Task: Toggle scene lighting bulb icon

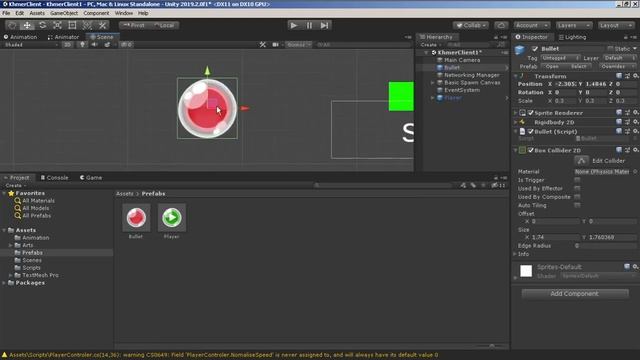Action: coord(82,44)
